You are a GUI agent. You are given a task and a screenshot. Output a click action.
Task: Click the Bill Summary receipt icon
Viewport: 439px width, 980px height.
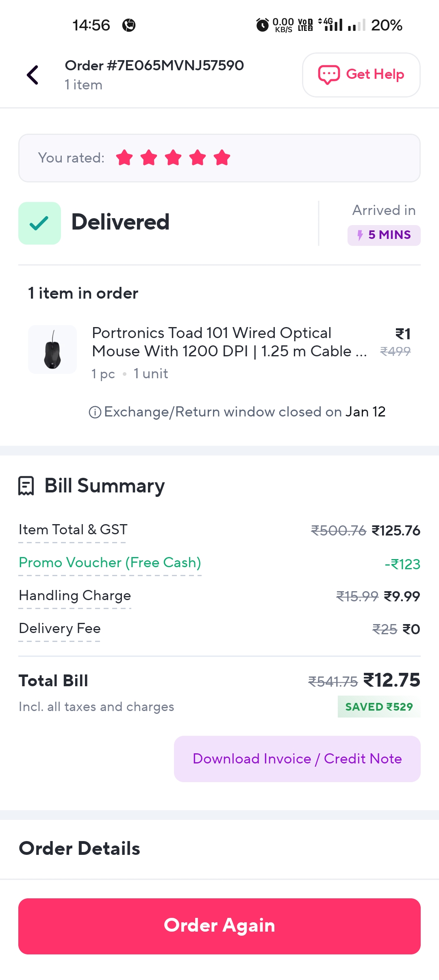click(26, 486)
